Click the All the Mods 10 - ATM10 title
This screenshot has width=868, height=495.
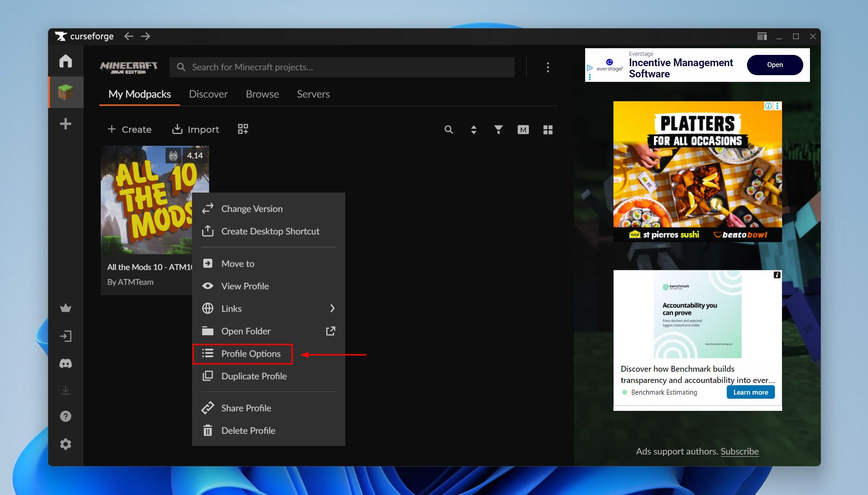click(150, 267)
